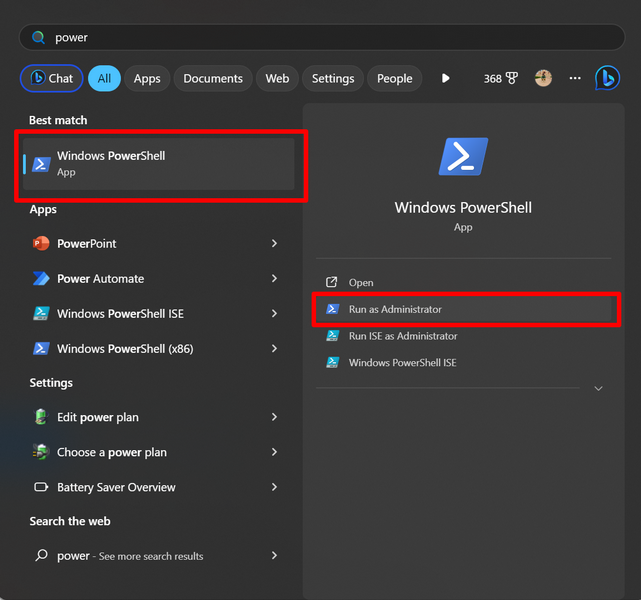Viewport: 641px width, 600px height.
Task: Click the Edit power plan icon
Action: (x=41, y=418)
